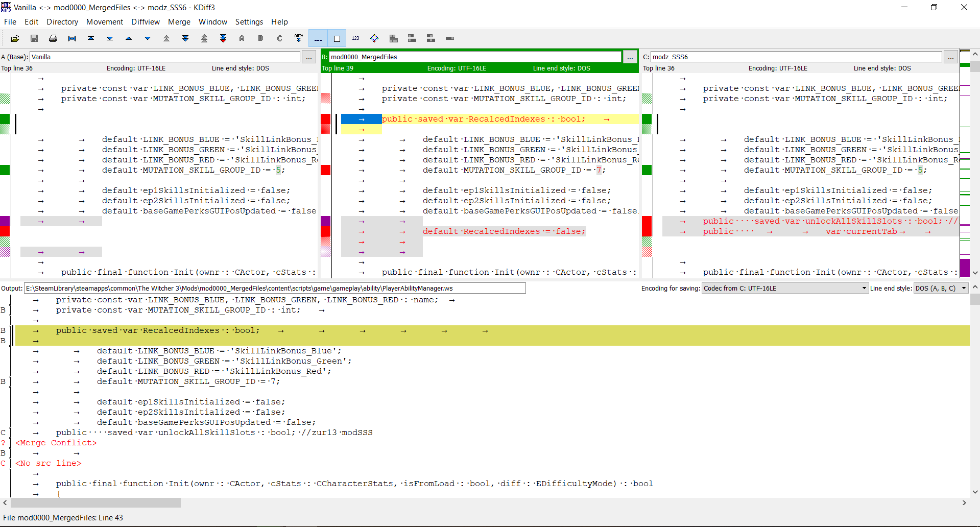Browse for file A (Vanilla) button
The width and height of the screenshot is (980, 527).
coord(309,57)
